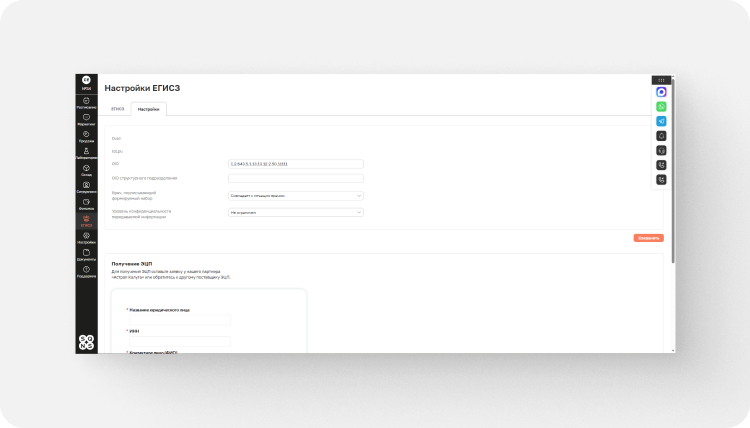Image resolution: width=750 pixels, height=428 pixels.
Task: Click the OID input field
Action: tap(296, 164)
